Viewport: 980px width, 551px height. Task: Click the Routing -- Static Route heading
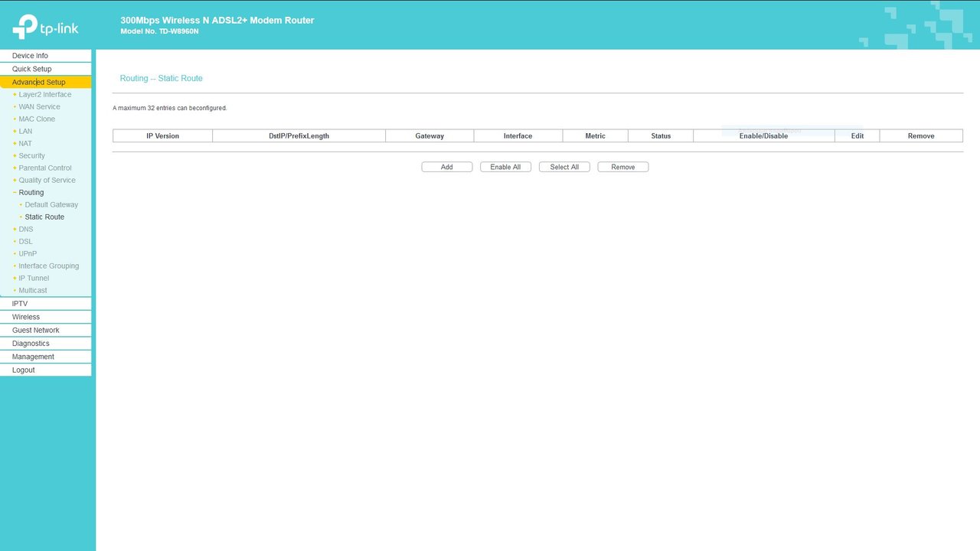tap(162, 79)
